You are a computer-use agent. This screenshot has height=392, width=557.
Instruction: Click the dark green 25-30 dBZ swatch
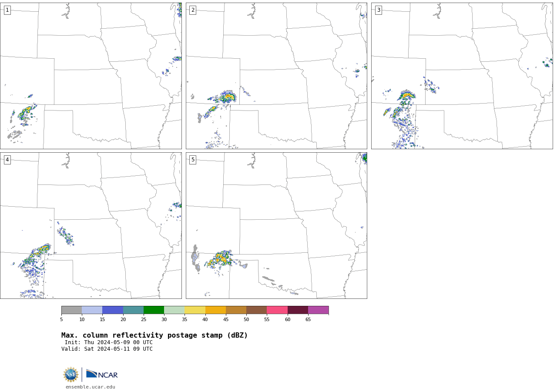point(154,310)
